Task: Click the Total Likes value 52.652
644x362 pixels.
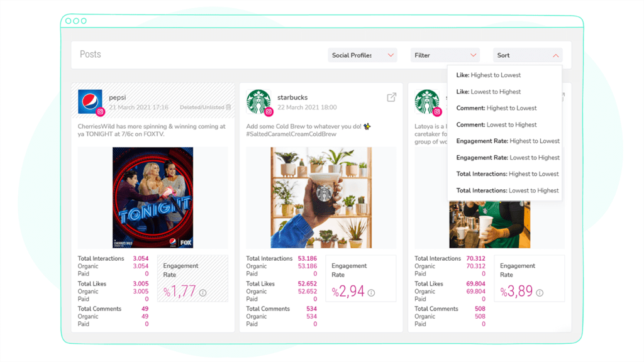Action: click(307, 283)
